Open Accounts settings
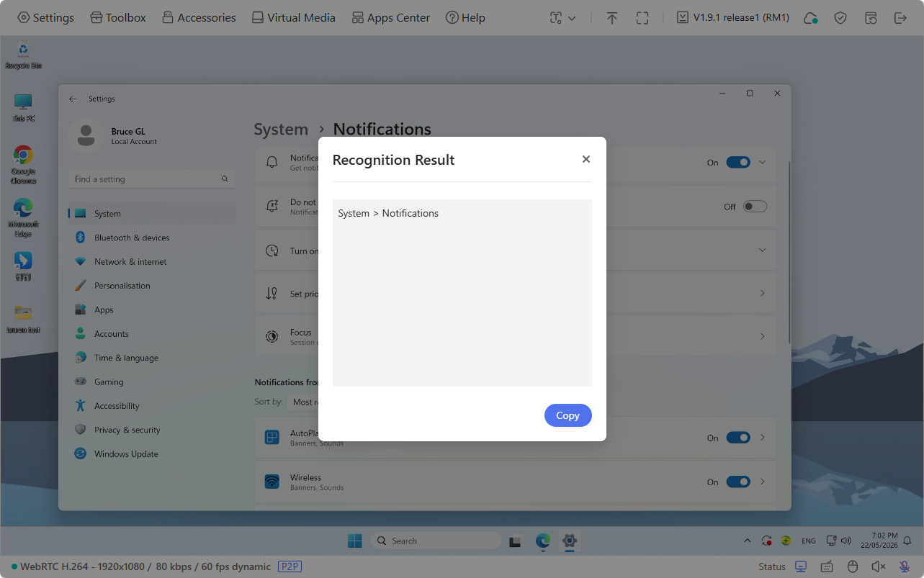 [152, 334]
